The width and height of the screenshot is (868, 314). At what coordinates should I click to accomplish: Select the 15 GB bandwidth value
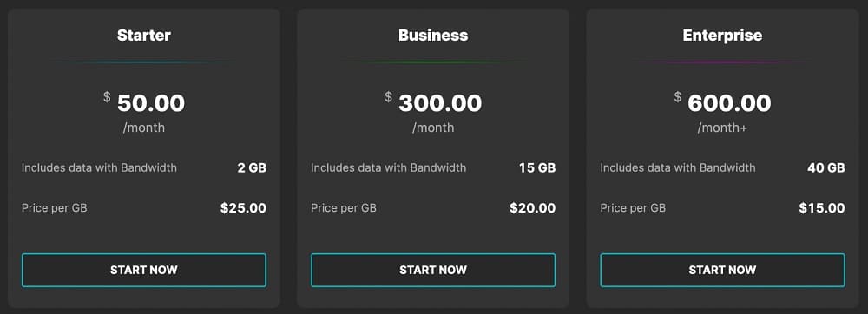537,167
